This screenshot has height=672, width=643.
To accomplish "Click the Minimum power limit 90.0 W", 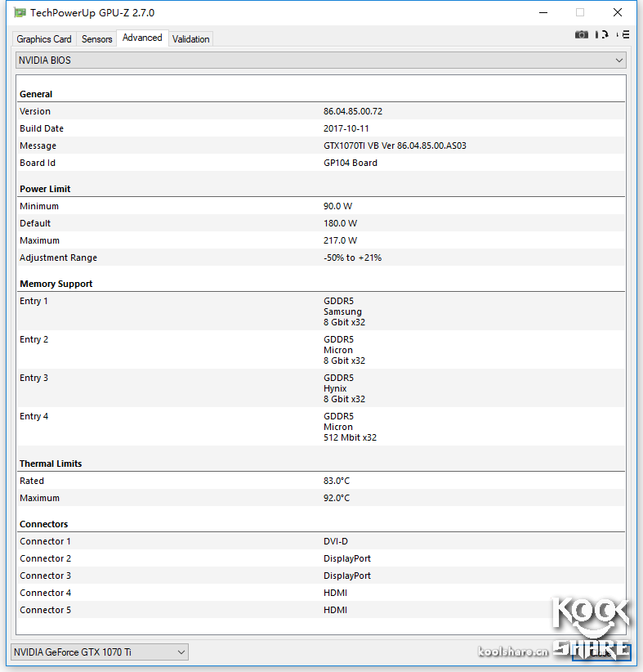I will (x=337, y=206).
